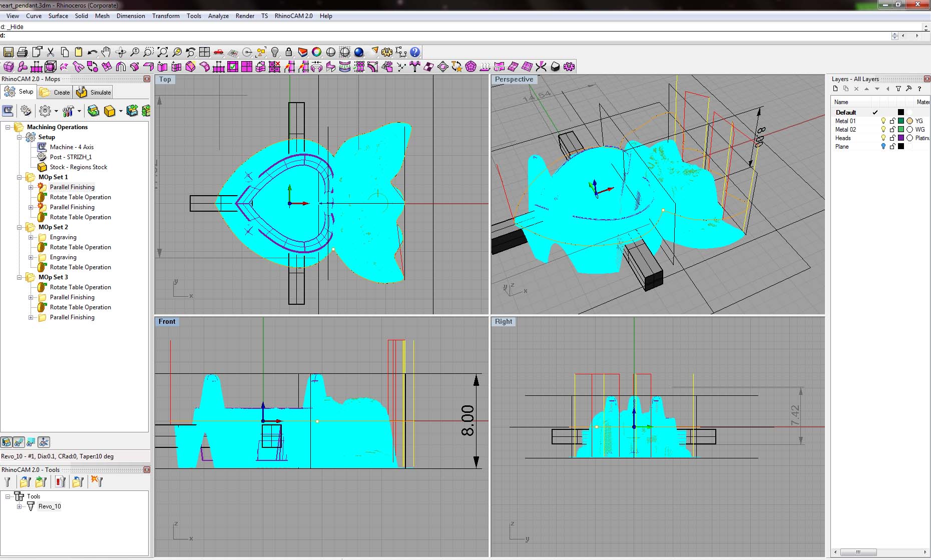Screen dimensions: 931x560
Task: Click the Perspective viewport title label
Action: click(514, 80)
